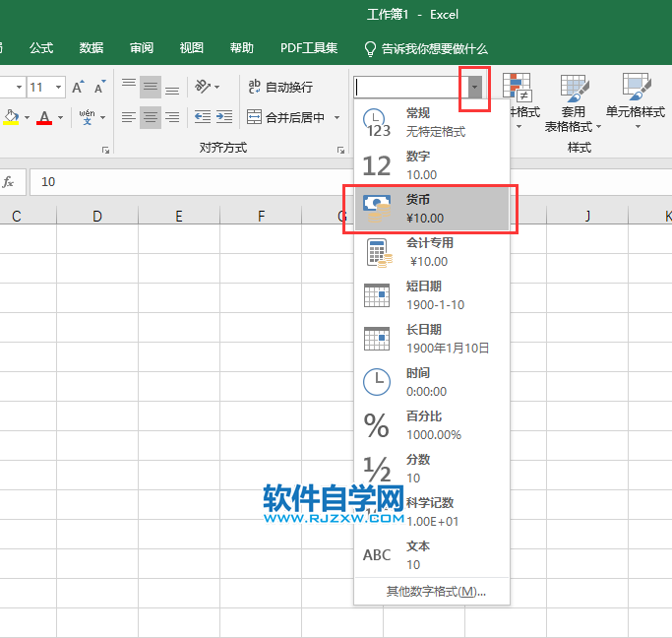Toggle Wrap Text (自动换行)
The image size is (672, 638).
click(x=280, y=87)
